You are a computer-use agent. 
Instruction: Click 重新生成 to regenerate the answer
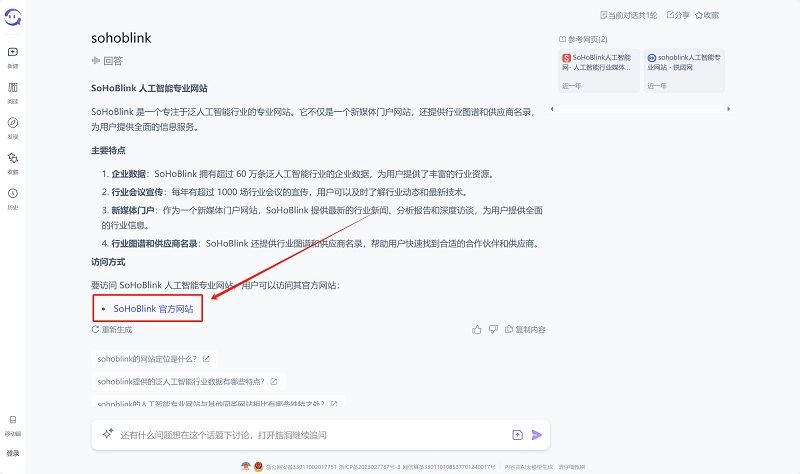tap(112, 330)
